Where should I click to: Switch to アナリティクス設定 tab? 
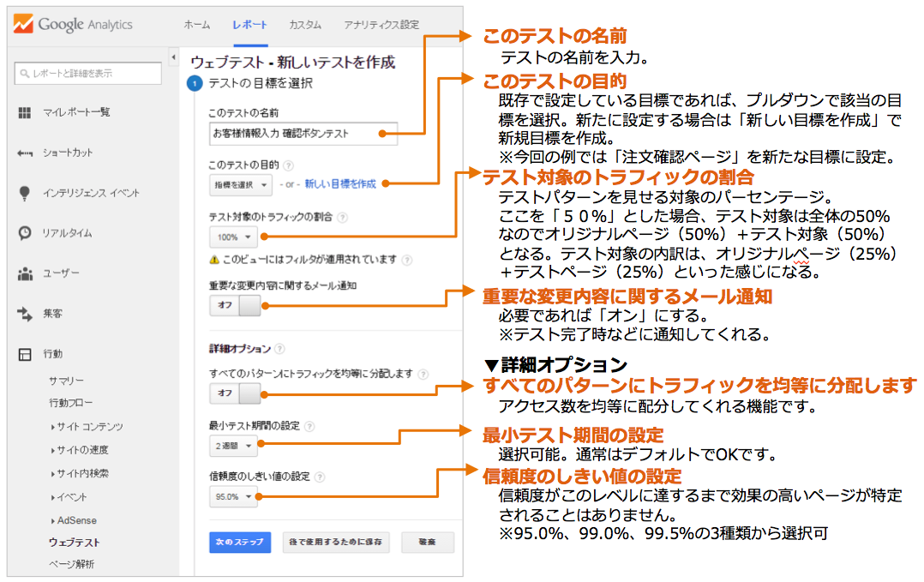(381, 25)
